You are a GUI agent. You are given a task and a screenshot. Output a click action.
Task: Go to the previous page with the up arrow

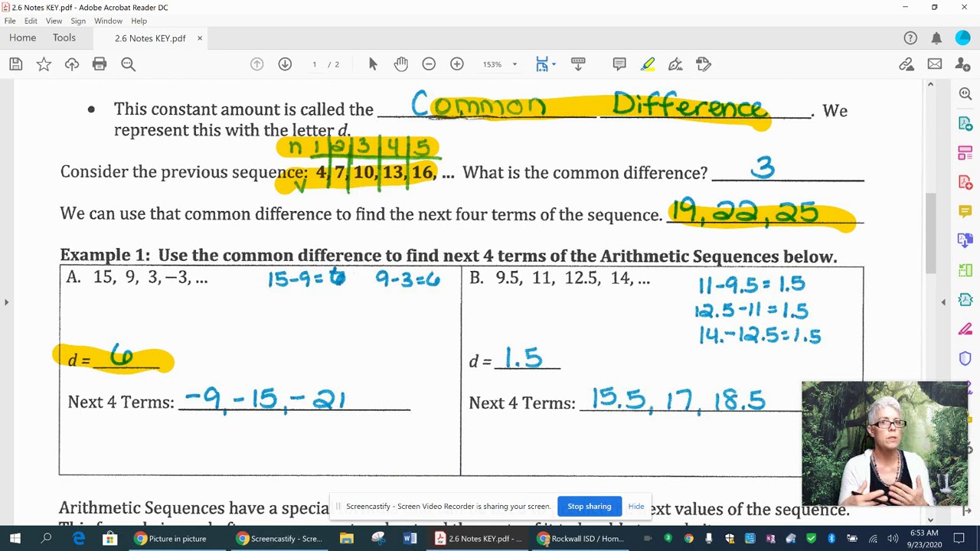point(257,64)
